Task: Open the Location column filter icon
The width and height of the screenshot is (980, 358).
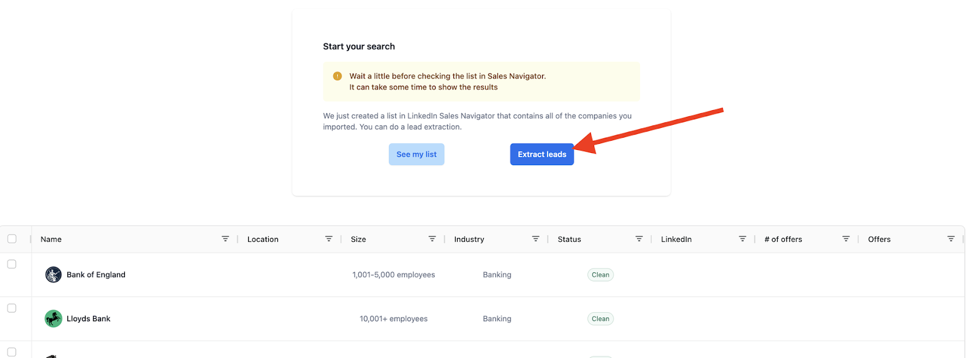Action: click(x=329, y=239)
